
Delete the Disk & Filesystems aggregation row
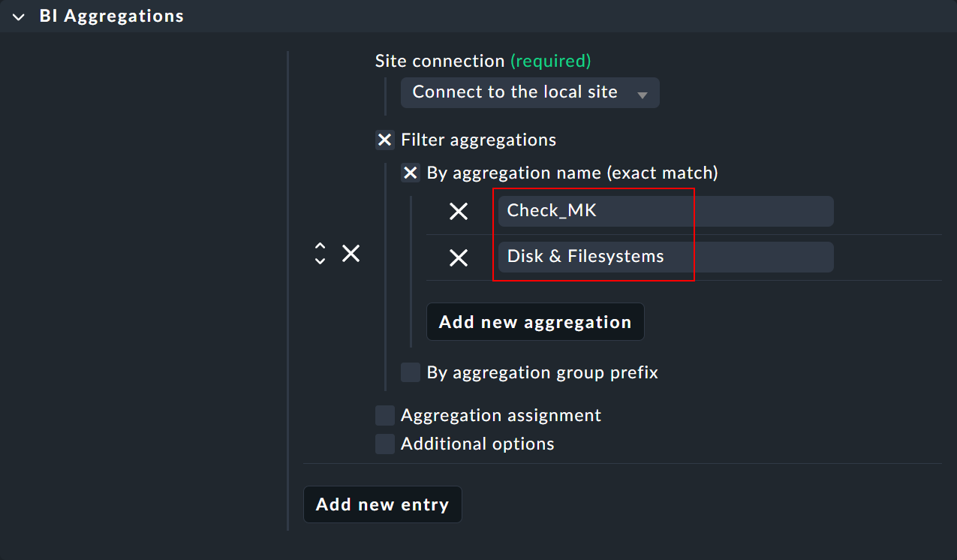click(x=459, y=258)
